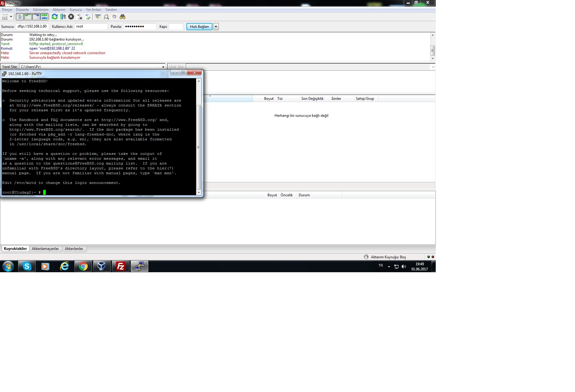Open Skype from the taskbar
Image resolution: width=575 pixels, height=392 pixels.
click(x=27, y=266)
